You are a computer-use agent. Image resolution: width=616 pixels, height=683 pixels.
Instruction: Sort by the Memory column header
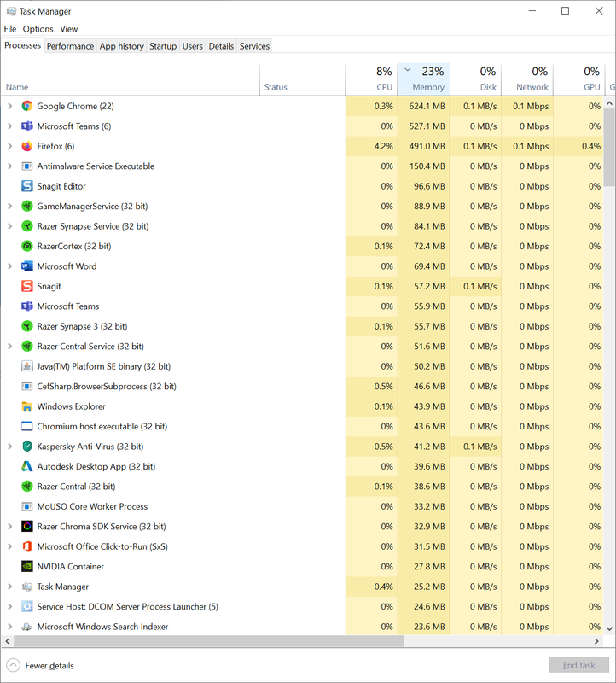click(x=423, y=79)
